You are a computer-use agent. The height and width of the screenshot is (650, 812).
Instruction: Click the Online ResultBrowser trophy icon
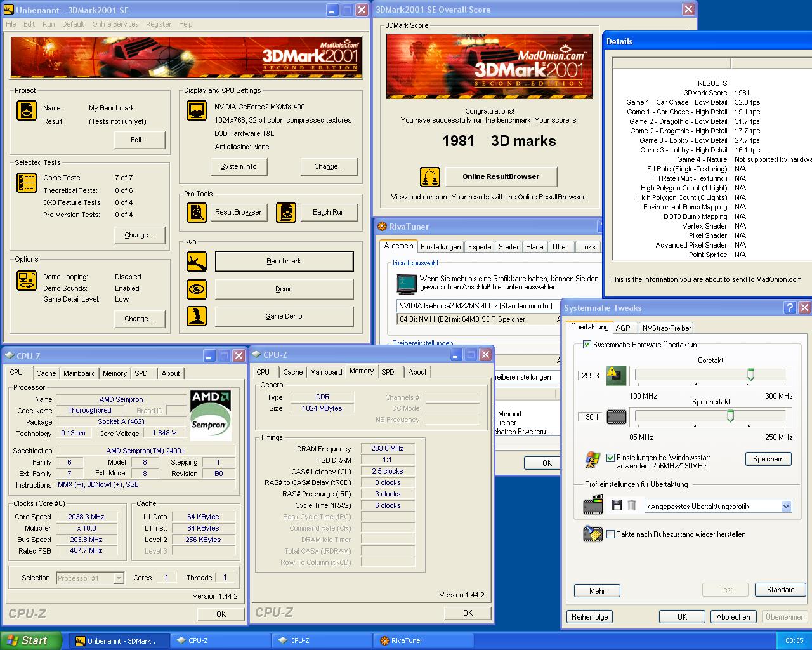pyautogui.click(x=430, y=177)
